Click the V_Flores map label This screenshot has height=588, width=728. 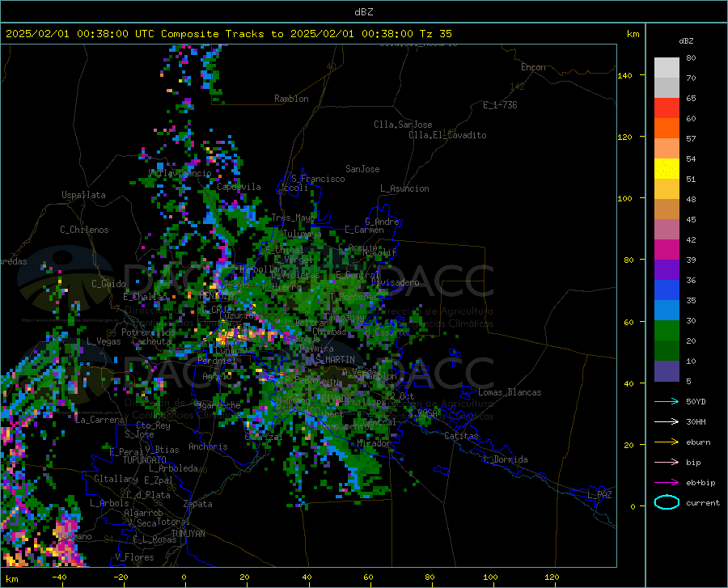coord(134,557)
